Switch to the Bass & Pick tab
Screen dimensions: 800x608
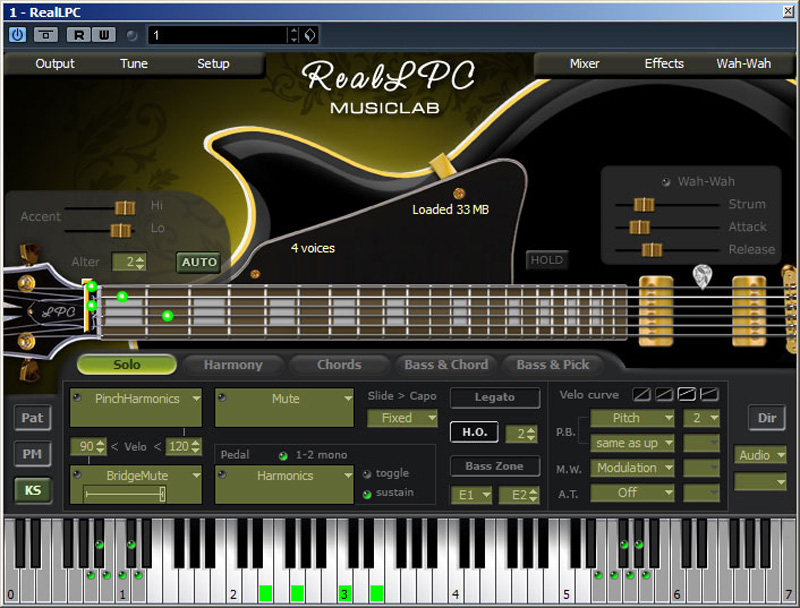coord(553,365)
